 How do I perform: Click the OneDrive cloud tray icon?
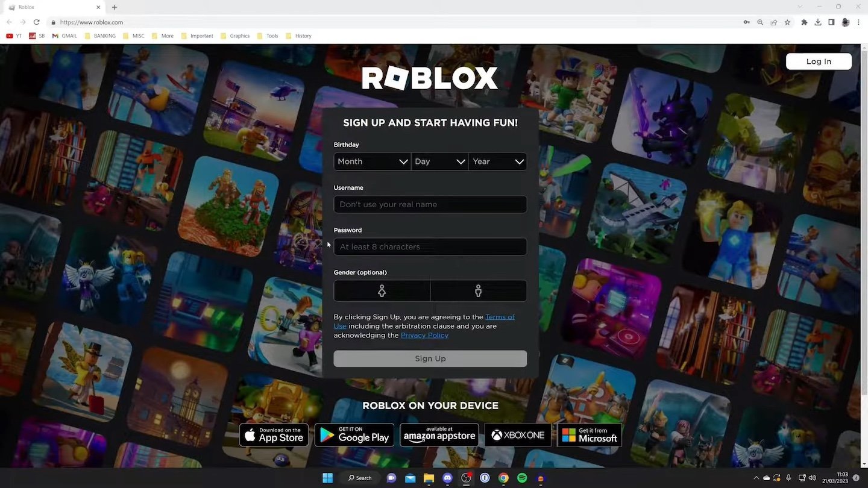coord(767,478)
